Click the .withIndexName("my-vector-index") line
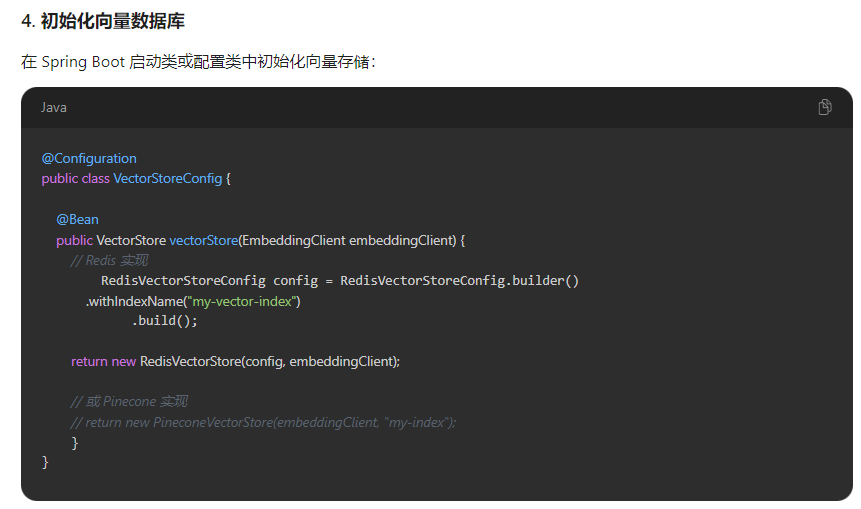 (x=193, y=301)
